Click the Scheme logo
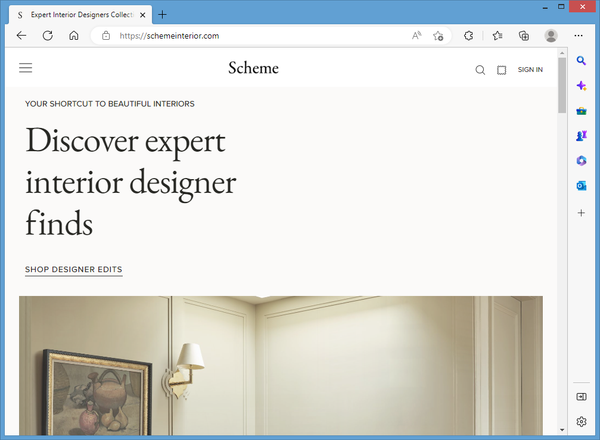The image size is (600, 440). point(253,68)
